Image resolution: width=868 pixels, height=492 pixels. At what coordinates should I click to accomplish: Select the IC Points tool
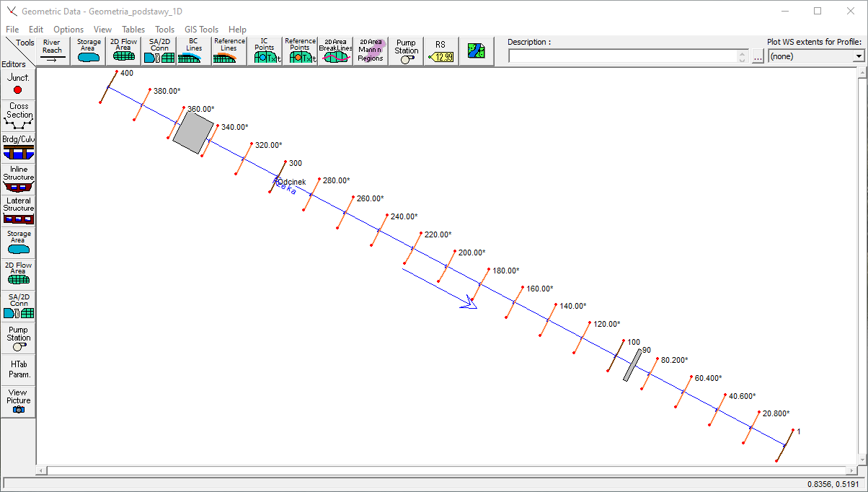265,51
